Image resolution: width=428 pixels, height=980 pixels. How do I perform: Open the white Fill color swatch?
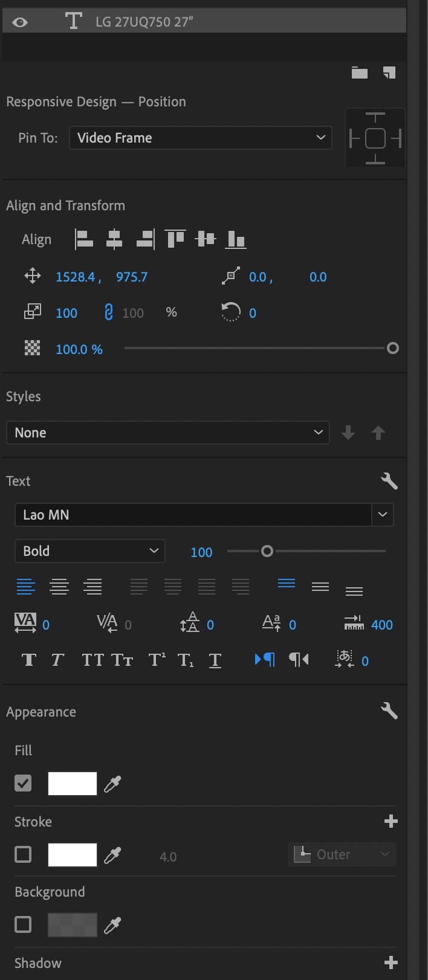(x=73, y=784)
